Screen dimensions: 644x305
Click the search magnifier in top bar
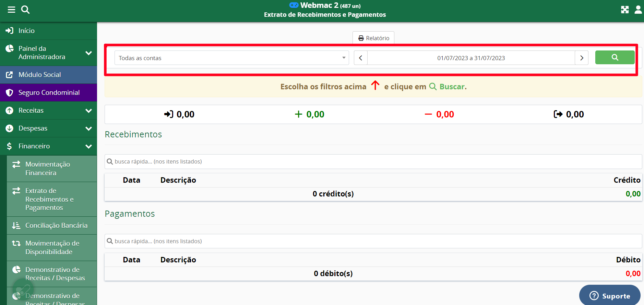click(25, 10)
